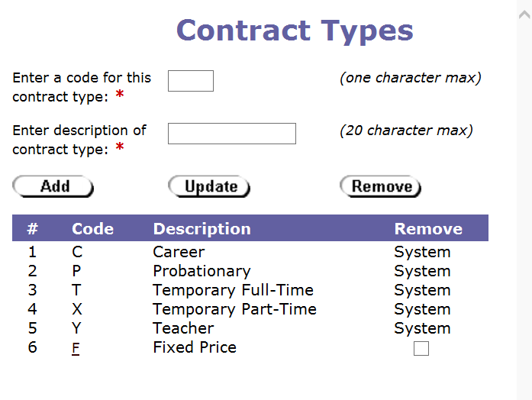Click the Temporary Full-Time description
Viewport: 532px width, 400px height.
coord(233,290)
